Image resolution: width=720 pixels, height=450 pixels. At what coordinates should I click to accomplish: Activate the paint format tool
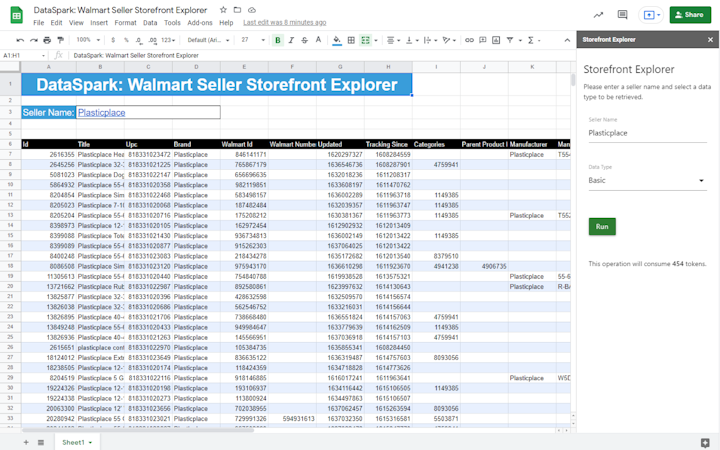coord(60,40)
